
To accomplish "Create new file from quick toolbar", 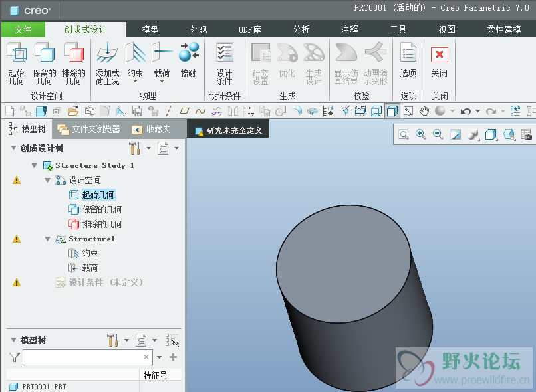I will coord(10,111).
